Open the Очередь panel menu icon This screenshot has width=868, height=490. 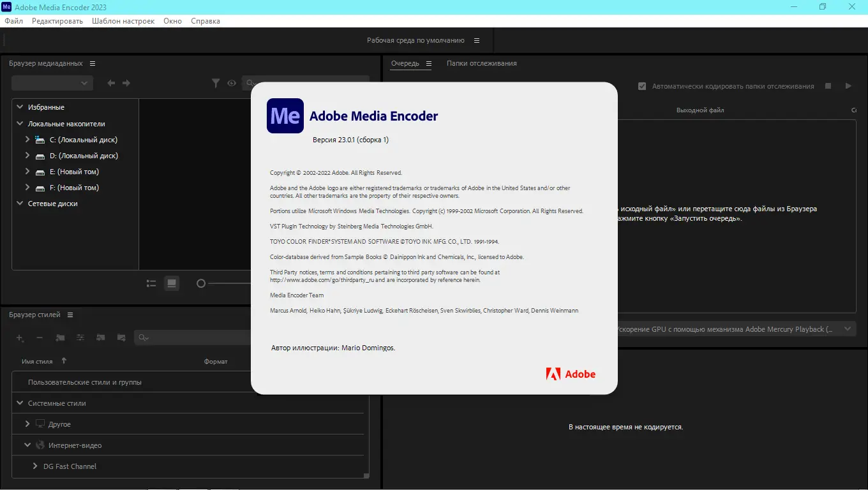[429, 64]
